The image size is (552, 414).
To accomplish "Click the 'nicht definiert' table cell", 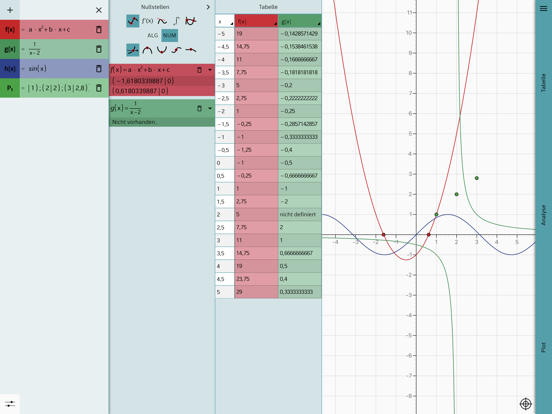I will click(x=300, y=214).
